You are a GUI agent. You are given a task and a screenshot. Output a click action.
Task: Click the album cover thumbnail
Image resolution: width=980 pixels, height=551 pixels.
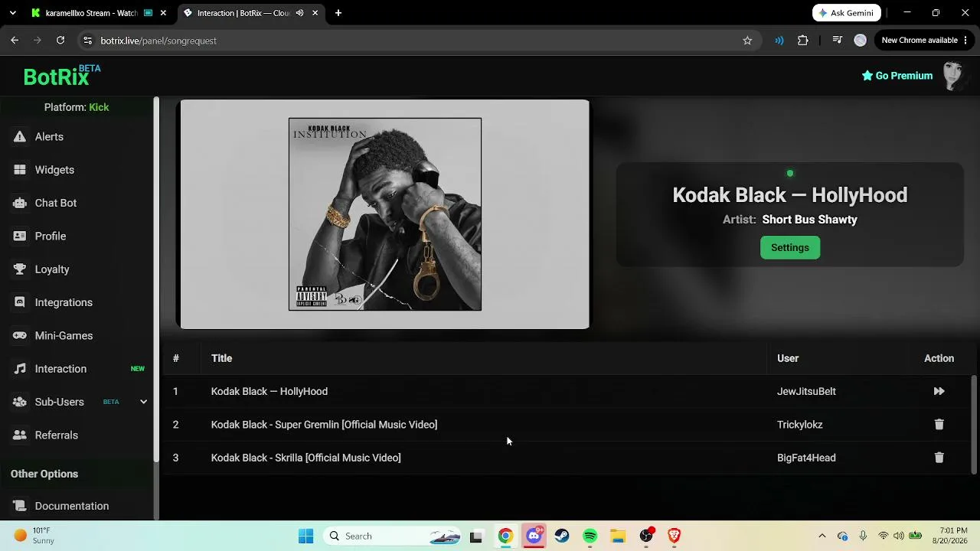385,214
